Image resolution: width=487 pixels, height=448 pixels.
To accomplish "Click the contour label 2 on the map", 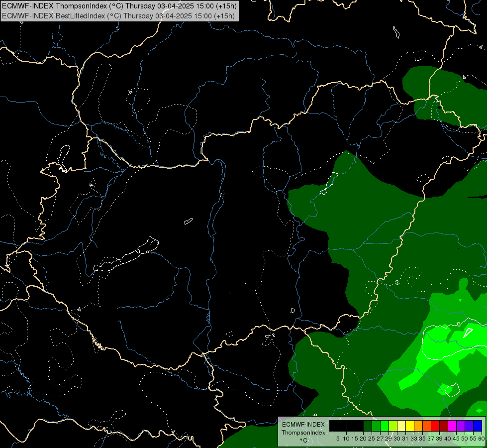I will (x=397, y=282).
